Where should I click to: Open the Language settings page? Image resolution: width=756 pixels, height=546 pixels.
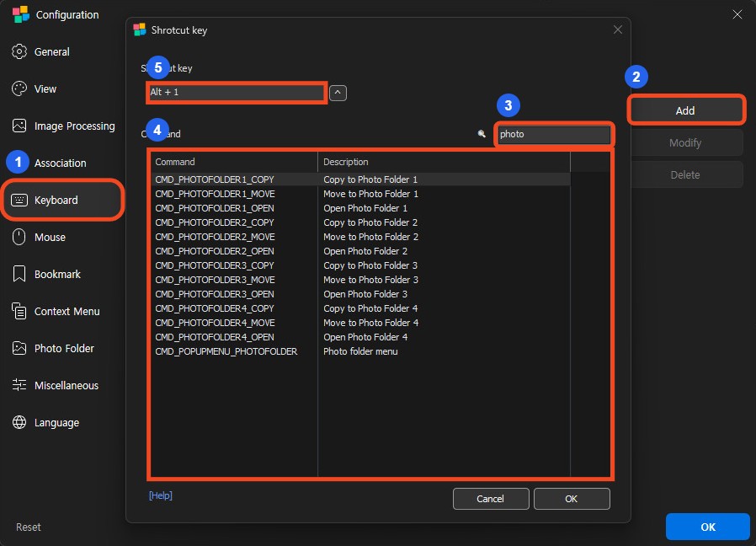coord(57,422)
